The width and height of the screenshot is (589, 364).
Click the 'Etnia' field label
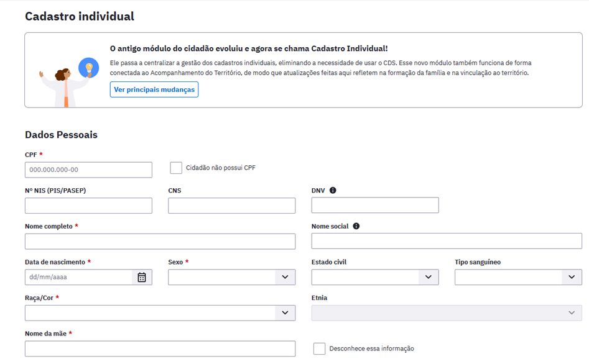click(x=319, y=298)
